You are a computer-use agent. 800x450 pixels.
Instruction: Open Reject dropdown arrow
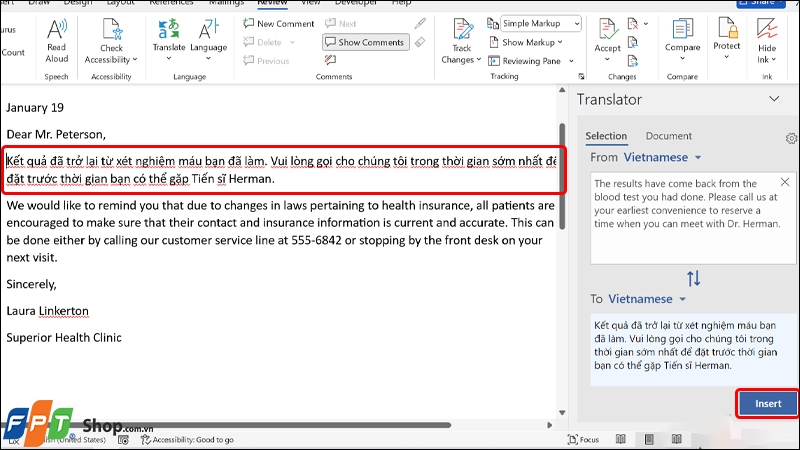646,23
